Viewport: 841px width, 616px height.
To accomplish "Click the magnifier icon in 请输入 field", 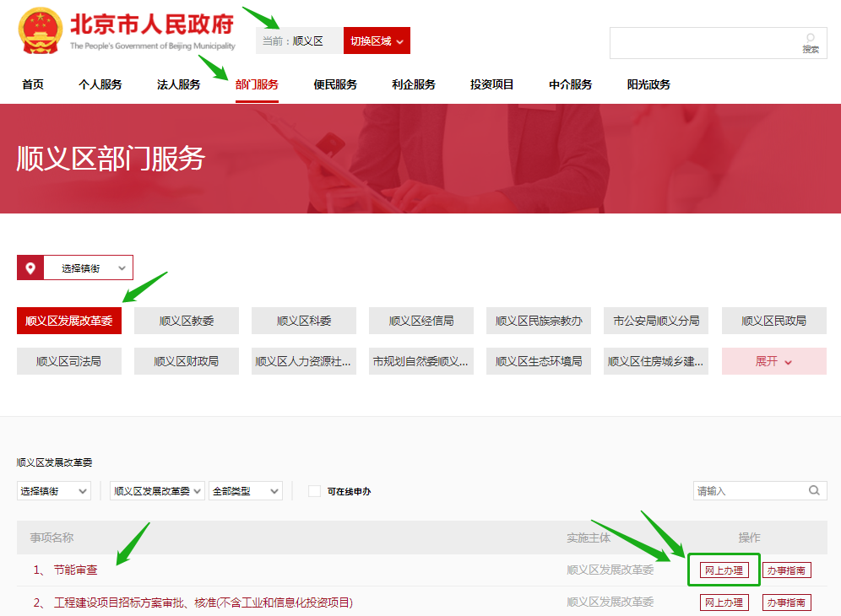I will tap(814, 490).
